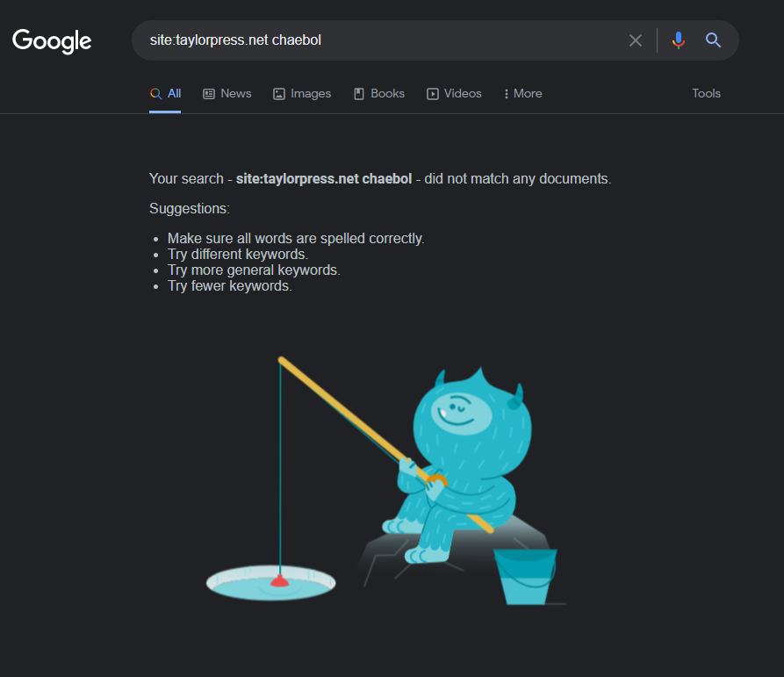The height and width of the screenshot is (677, 784).
Task: Open the Images results tab
Action: coord(302,93)
